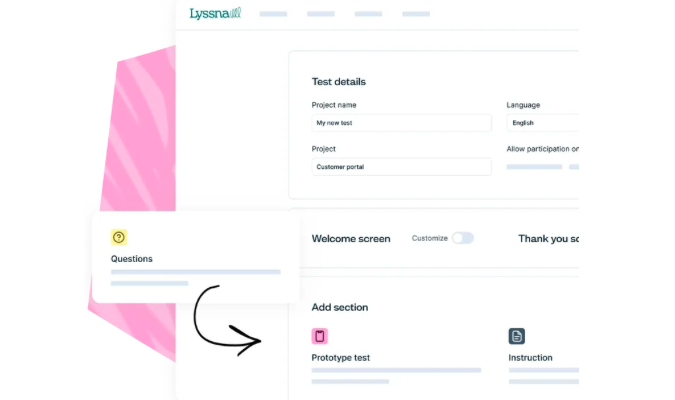Click the Welcome screen heading

click(351, 239)
